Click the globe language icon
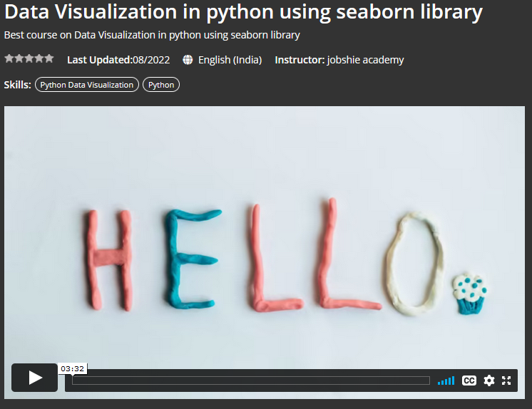 [188, 60]
